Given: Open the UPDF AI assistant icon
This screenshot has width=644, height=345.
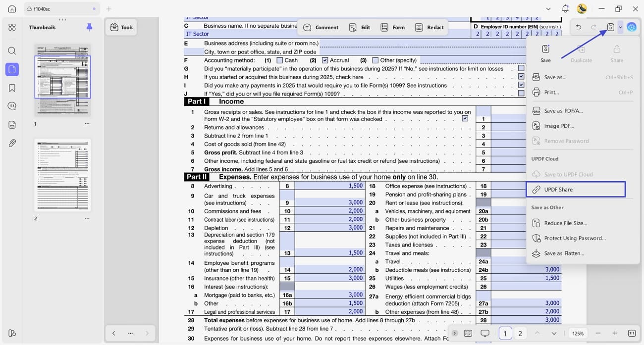Looking at the screenshot, I should [x=632, y=27].
